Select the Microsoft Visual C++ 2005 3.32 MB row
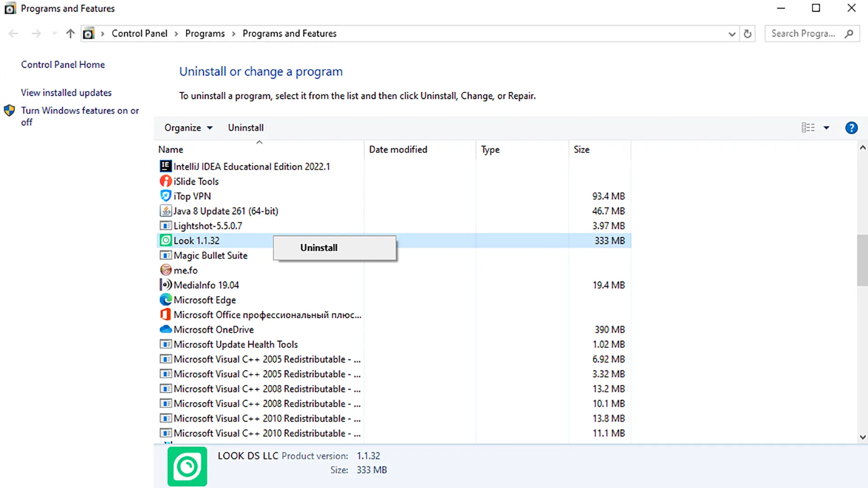The width and height of the screenshot is (868, 488). (394, 374)
